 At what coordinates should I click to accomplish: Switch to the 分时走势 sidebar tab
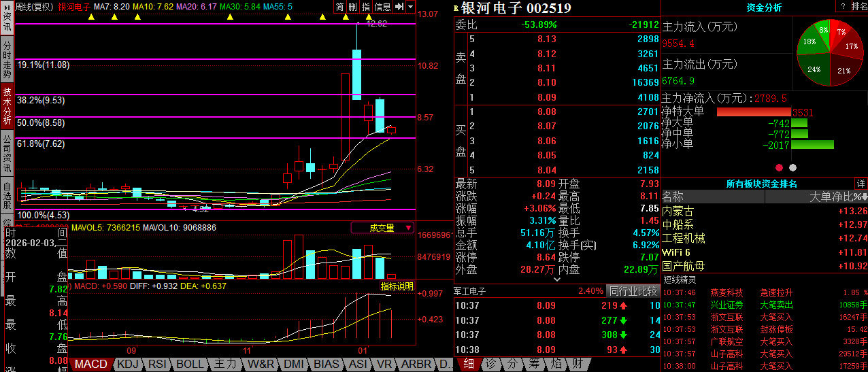[x=7, y=58]
